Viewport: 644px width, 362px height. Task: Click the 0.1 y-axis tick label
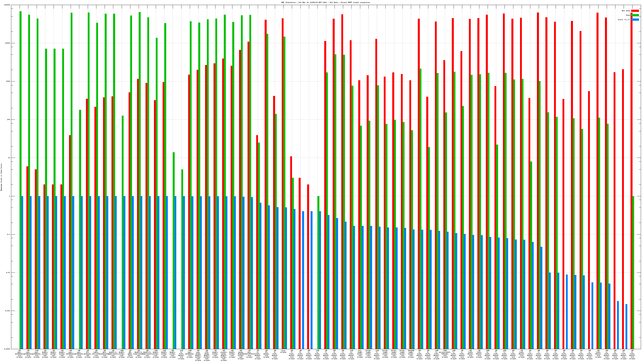tap(9, 234)
